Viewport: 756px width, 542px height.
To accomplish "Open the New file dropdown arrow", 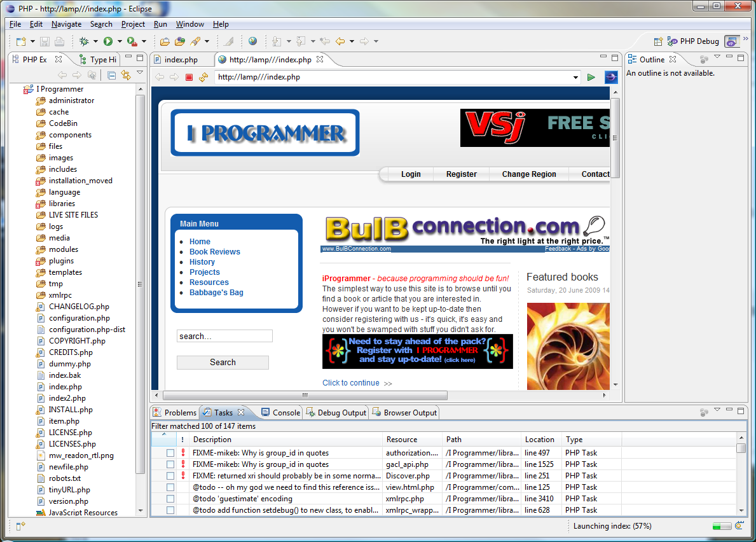I will pos(32,41).
